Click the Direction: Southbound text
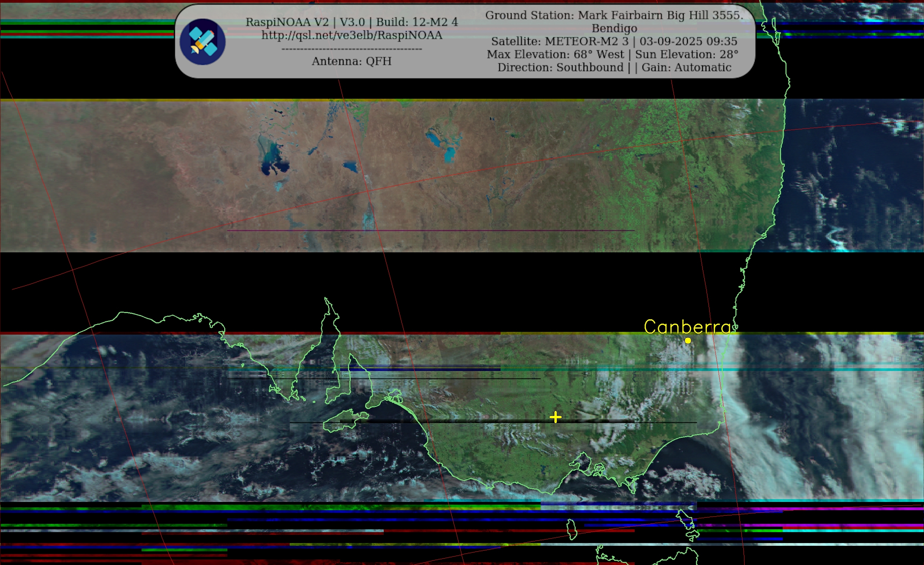Viewport: 924px width, 565px height. 560,68
